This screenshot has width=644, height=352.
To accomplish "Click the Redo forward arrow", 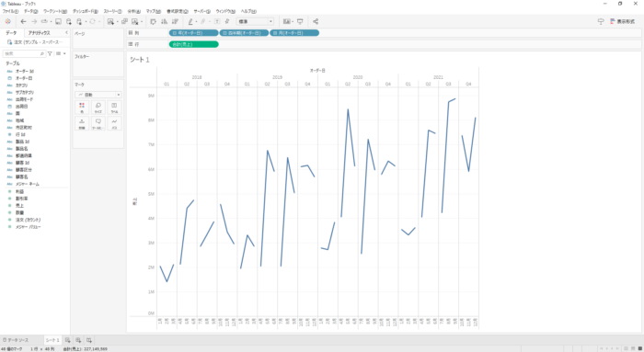I will 34,21.
